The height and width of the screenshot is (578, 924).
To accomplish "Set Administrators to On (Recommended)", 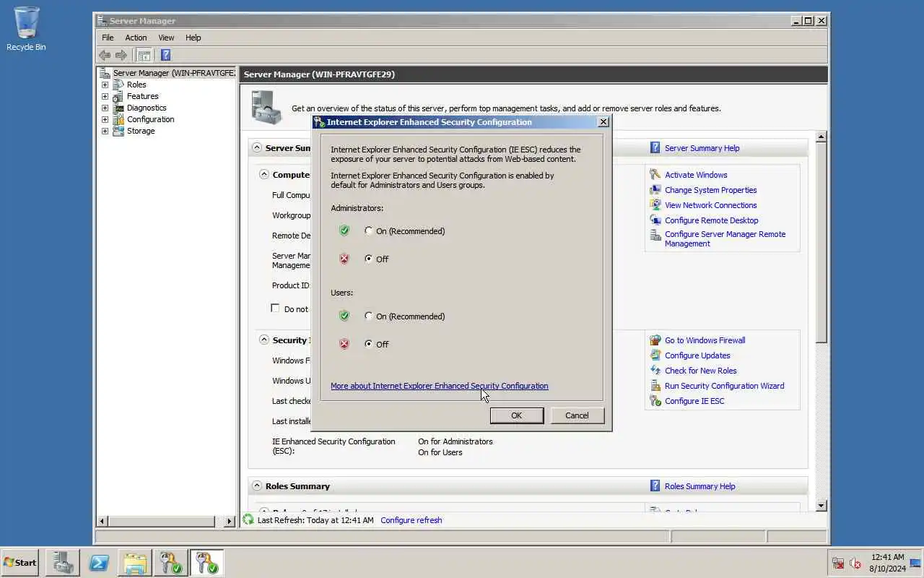I will tap(369, 231).
